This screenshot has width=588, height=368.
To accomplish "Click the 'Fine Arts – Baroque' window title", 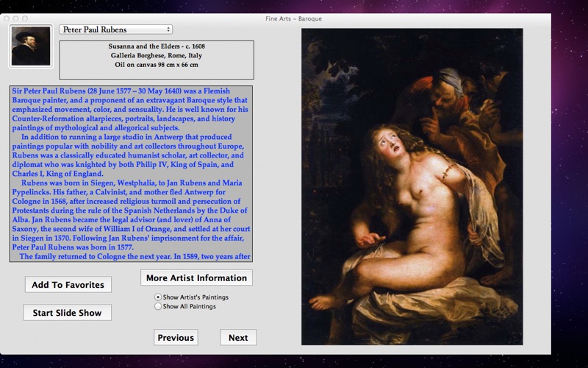I will point(293,19).
